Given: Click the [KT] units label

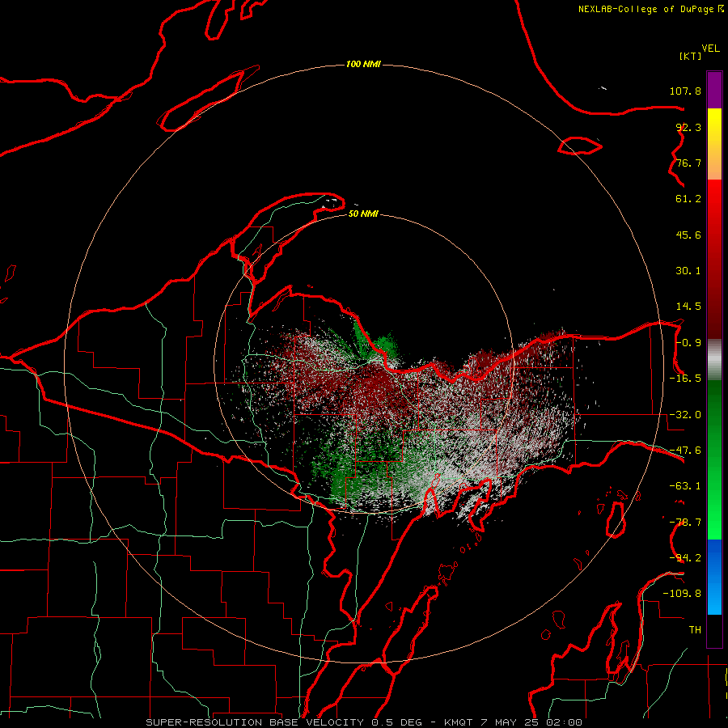Looking at the screenshot, I should click(x=691, y=56).
